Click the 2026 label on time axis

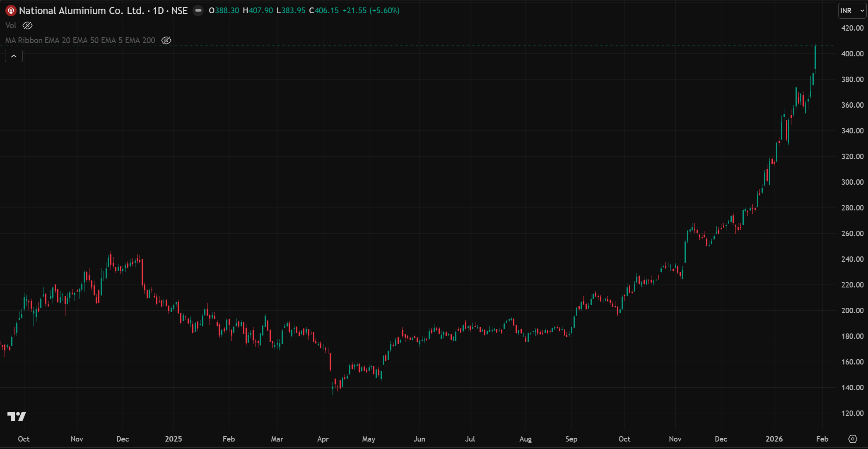point(774,439)
